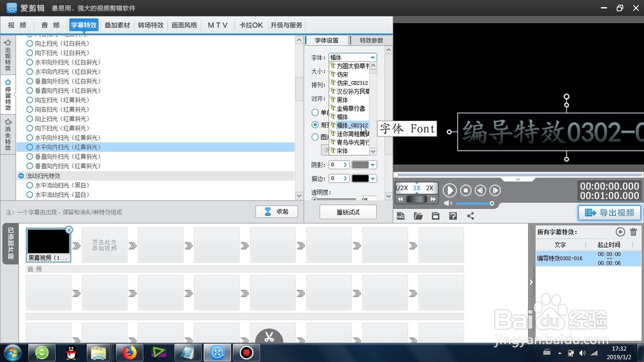Select the 黑幕视频 clip thumbnail
The width and height of the screenshot is (644, 362).
(48, 245)
